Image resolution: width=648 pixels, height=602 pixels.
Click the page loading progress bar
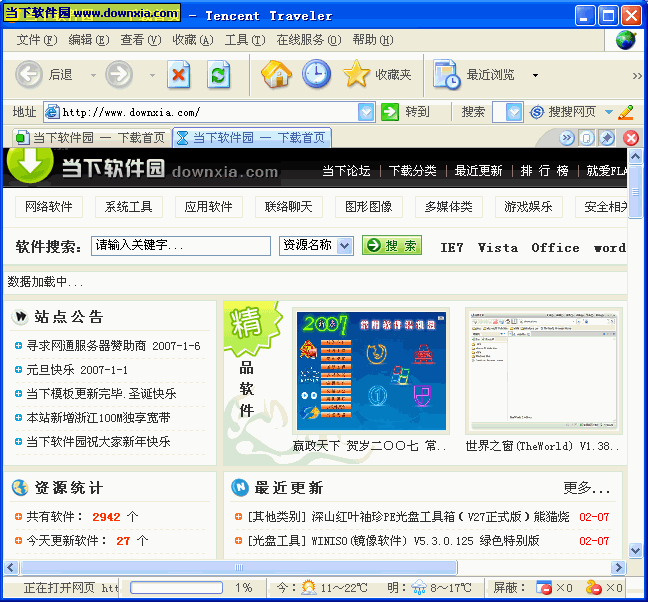point(176,588)
